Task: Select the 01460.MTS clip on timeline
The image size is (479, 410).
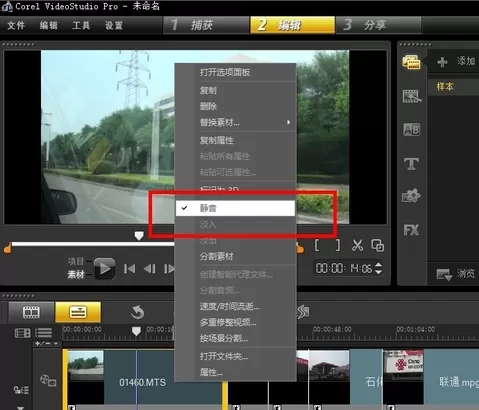Action: pos(146,377)
